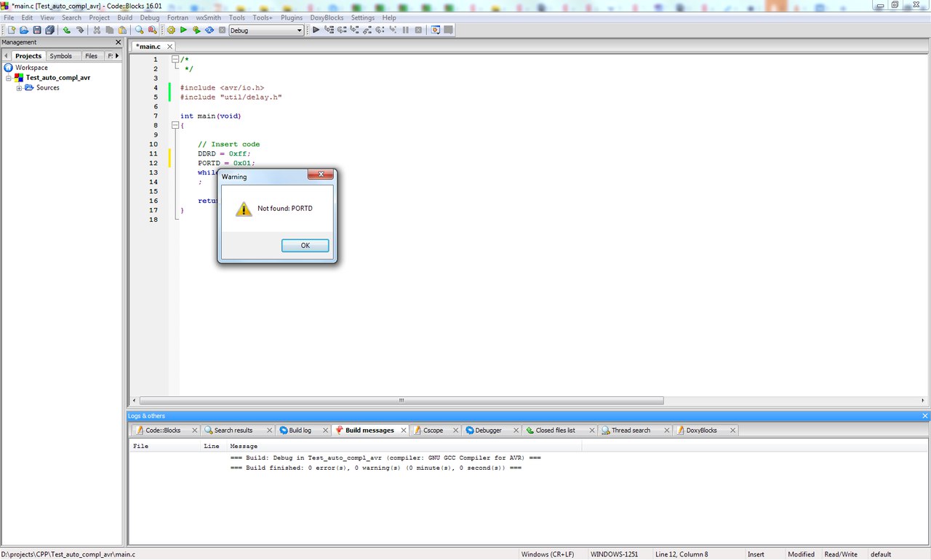Open the Build menu
This screenshot has width=931, height=560.
pos(124,17)
